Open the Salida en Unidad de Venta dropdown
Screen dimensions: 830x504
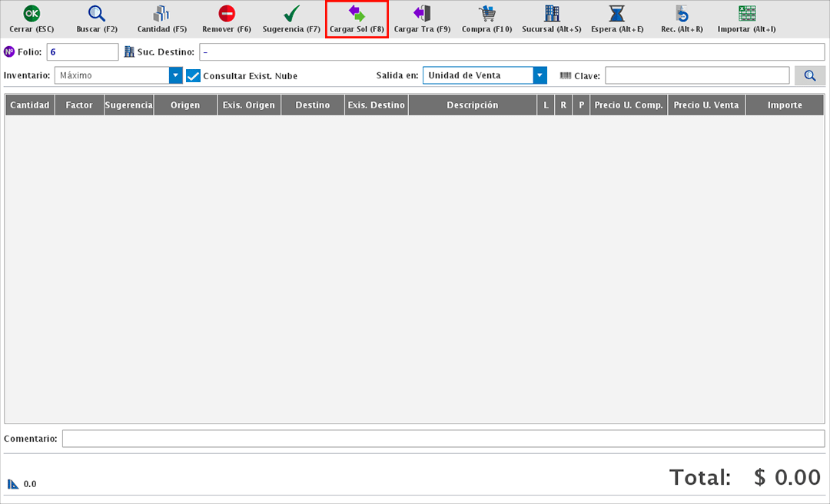(539, 75)
